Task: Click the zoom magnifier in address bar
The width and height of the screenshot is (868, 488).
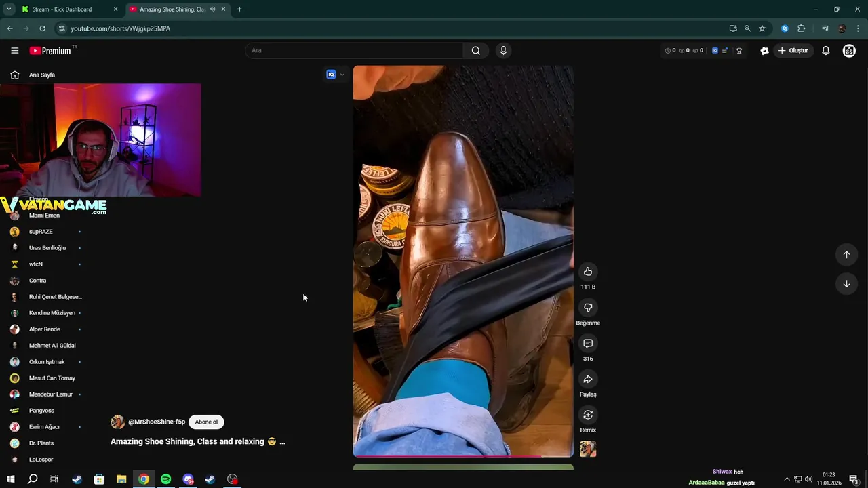Action: point(747,28)
